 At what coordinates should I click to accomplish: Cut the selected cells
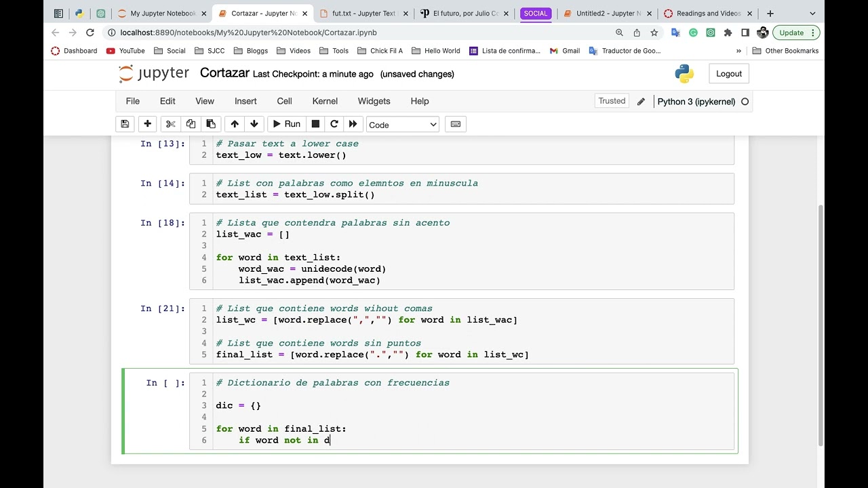[x=170, y=124]
